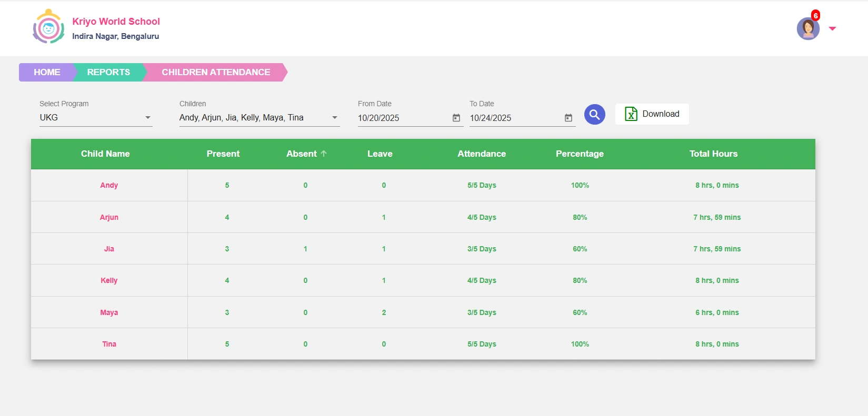
Task: Select the CHILDREN ATTENDANCE breadcrumb
Action: point(216,73)
